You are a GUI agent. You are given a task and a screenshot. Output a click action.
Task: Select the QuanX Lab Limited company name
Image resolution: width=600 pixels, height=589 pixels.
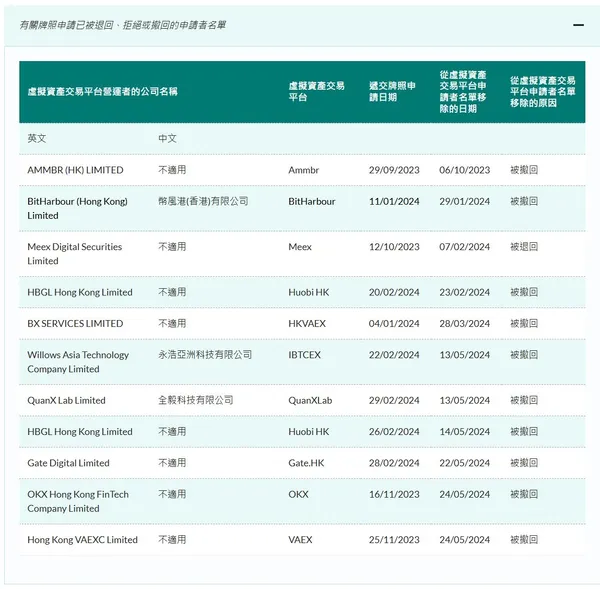pos(66,401)
